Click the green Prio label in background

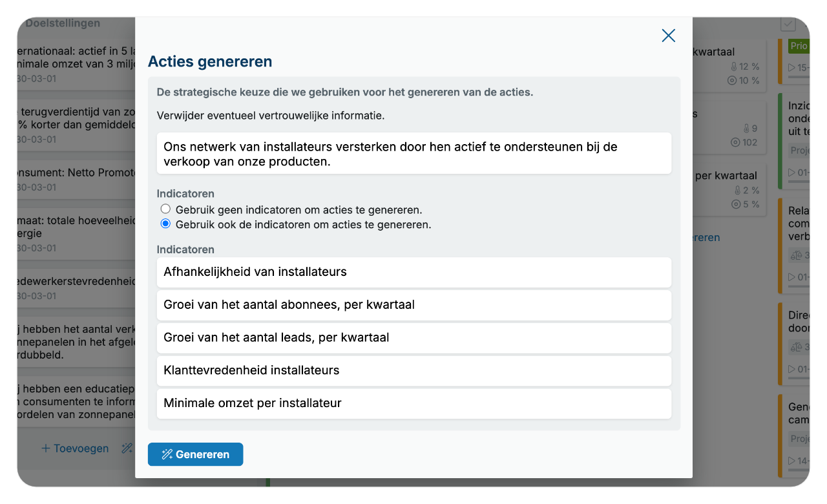click(x=799, y=46)
